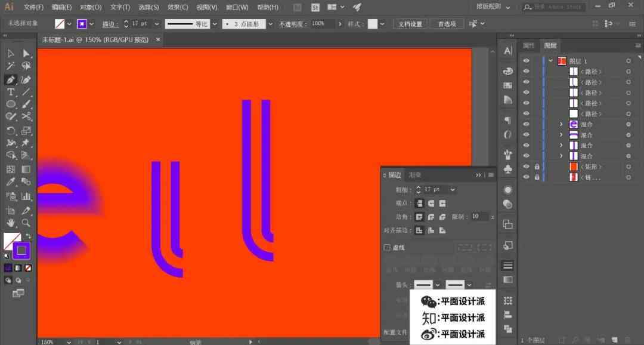Select the Mesh tool

tap(11, 170)
